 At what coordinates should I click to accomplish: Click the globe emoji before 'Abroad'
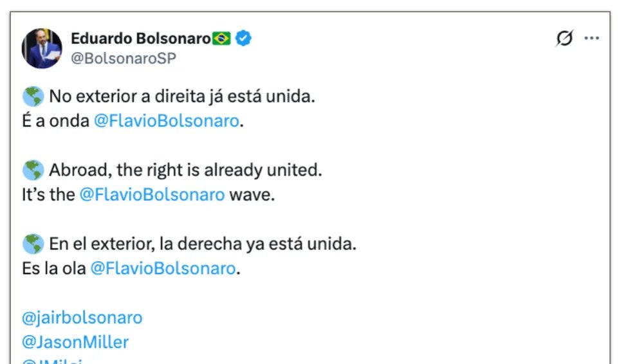coord(33,170)
